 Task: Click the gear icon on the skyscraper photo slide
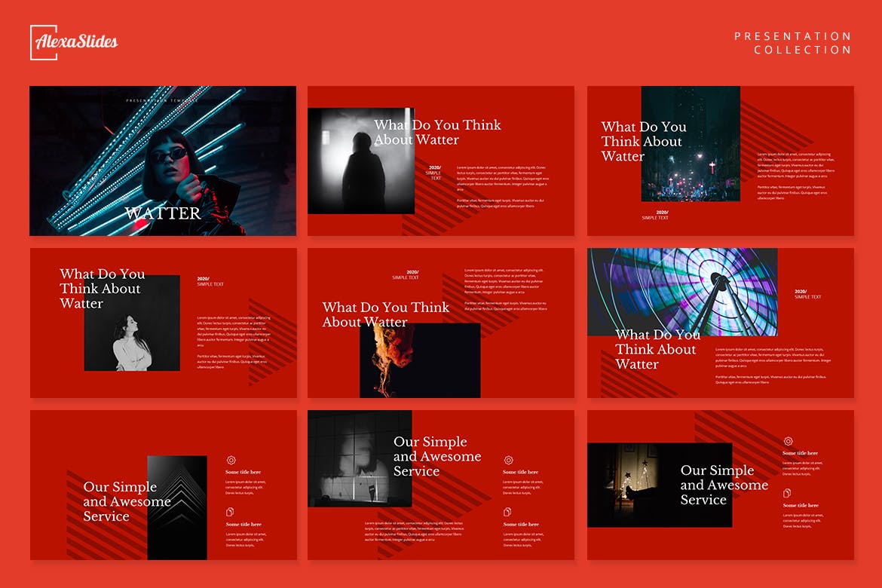coord(231,460)
